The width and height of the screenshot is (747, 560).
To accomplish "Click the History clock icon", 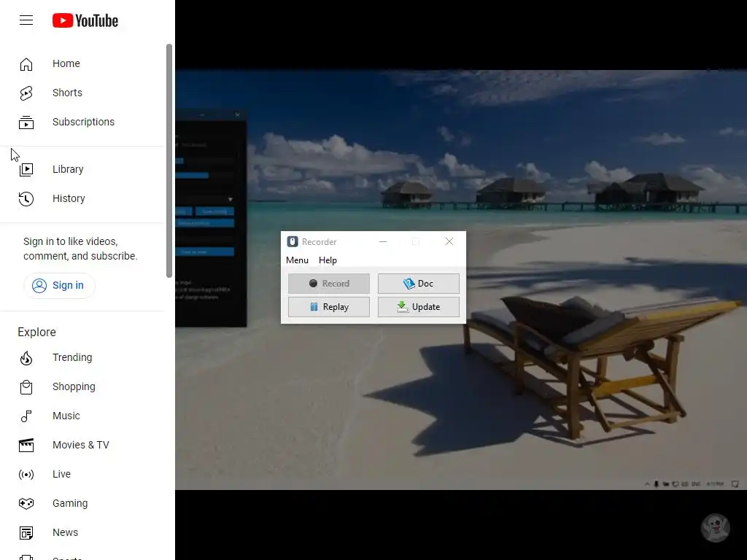I will [x=26, y=198].
